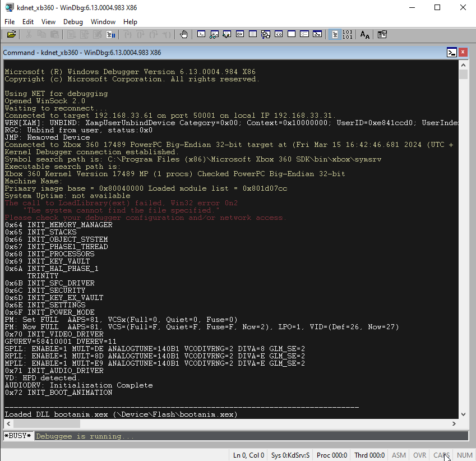This screenshot has height=461, width=476.
Task: Click the Cut scissors toolbar icon
Action: 29,34
